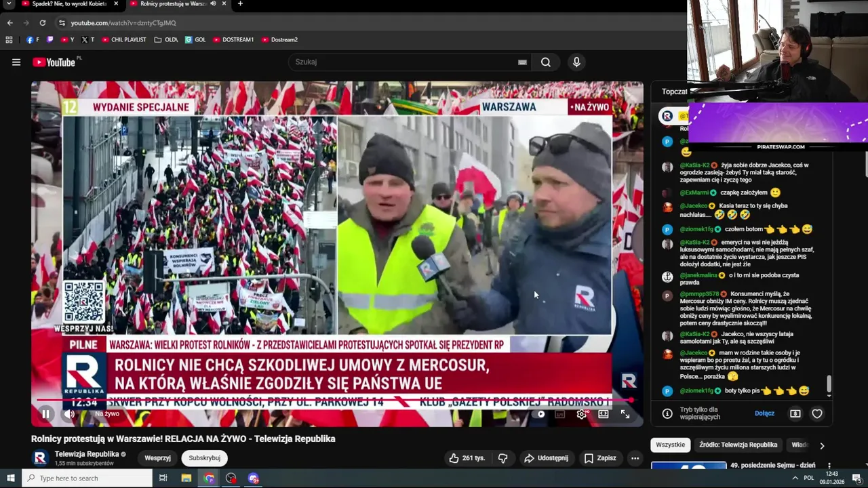Viewport: 868px width, 488px height.
Task: Pause the live video
Action: pyautogui.click(x=45, y=414)
